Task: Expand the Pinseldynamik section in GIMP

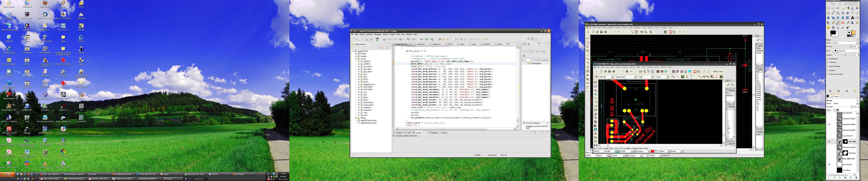Action: click(x=828, y=59)
